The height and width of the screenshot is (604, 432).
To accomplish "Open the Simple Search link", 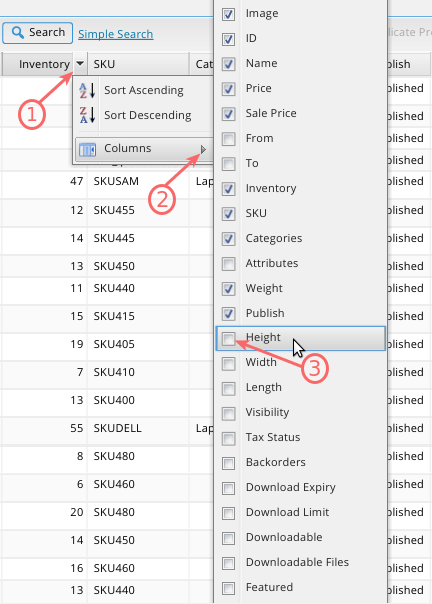I will coord(116,34).
